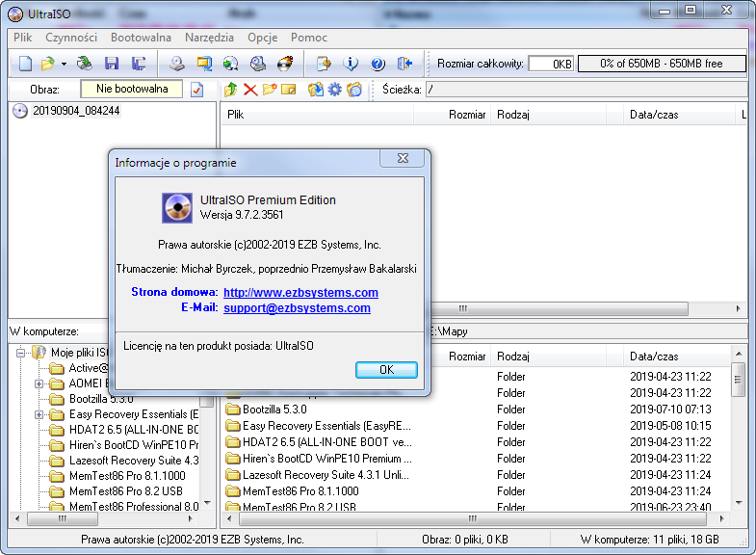Click the E:\Mapy local path field
The image size is (756, 555).
[x=587, y=331]
